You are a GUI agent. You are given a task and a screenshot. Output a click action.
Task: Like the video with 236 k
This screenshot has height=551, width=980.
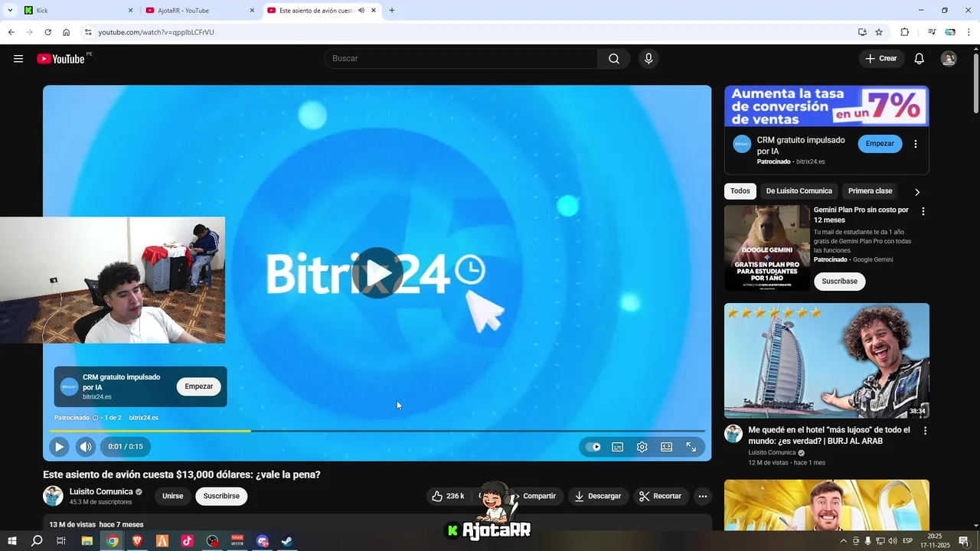point(448,496)
